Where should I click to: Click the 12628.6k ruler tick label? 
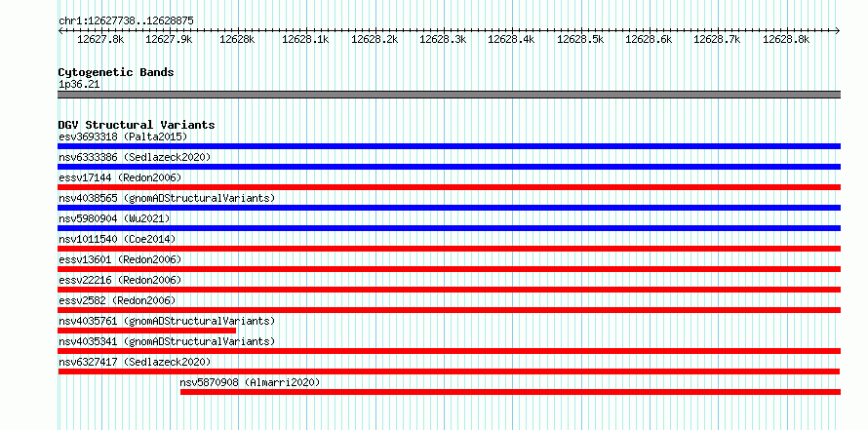649,40
